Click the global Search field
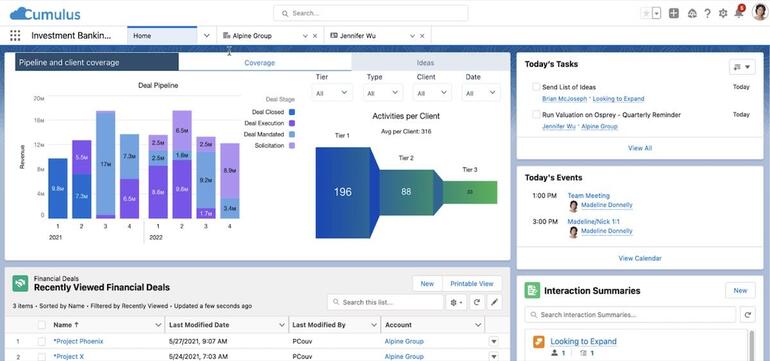Image resolution: width=770 pixels, height=361 pixels. point(371,13)
